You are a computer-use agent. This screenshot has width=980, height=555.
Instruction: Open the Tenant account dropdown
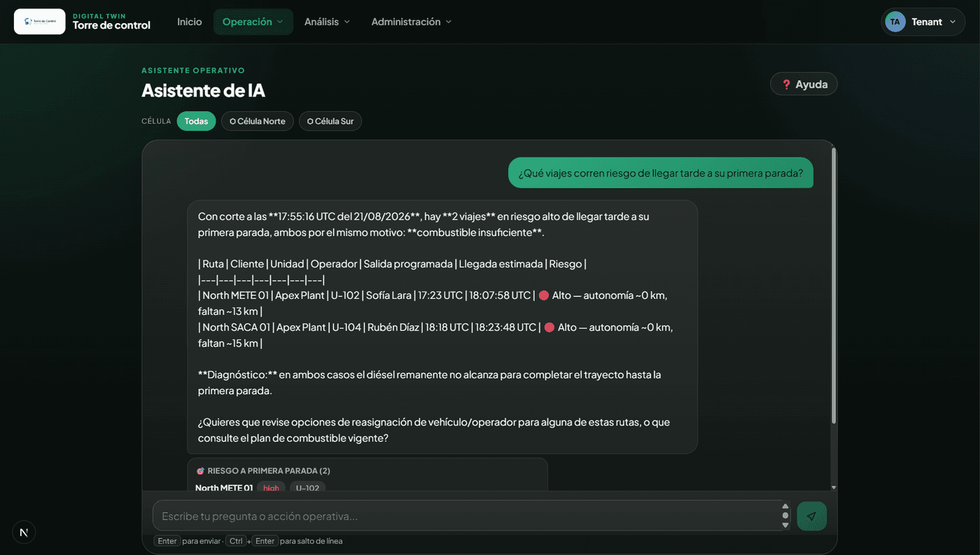(x=923, y=22)
